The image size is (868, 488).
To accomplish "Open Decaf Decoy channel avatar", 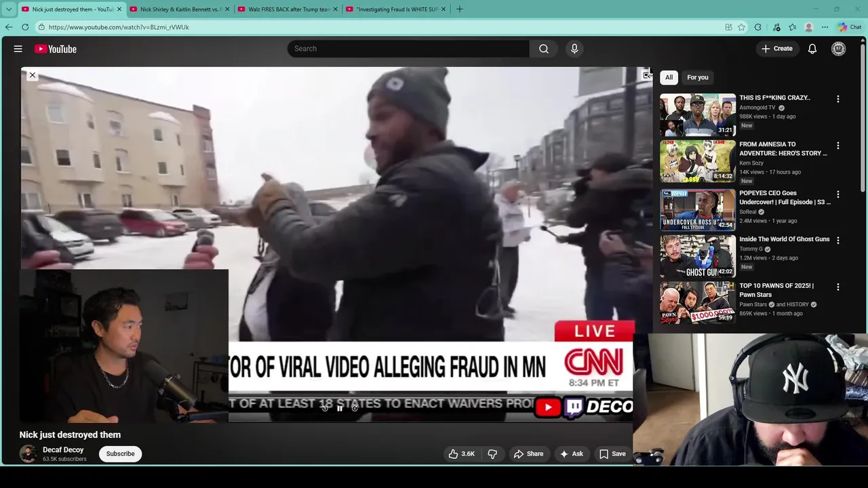I will (28, 454).
